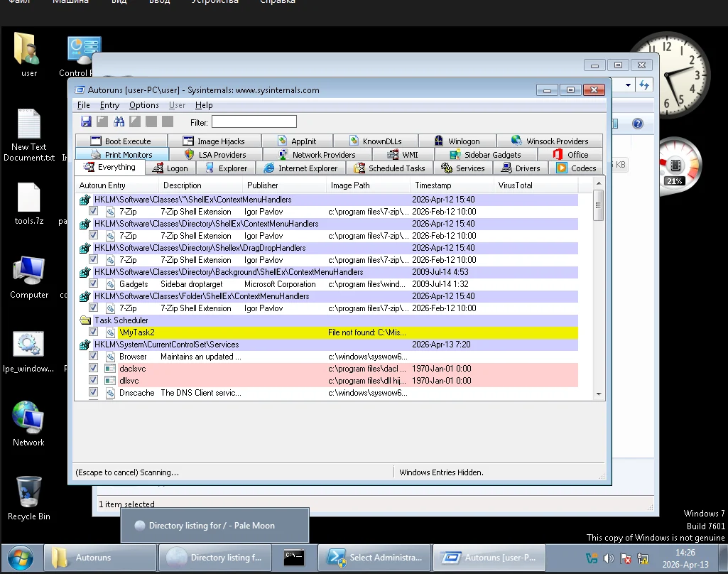Uncheck the Gadgets Sidebar droptarget checkbox
Viewport: 728px width, 574px height.
coord(93,283)
